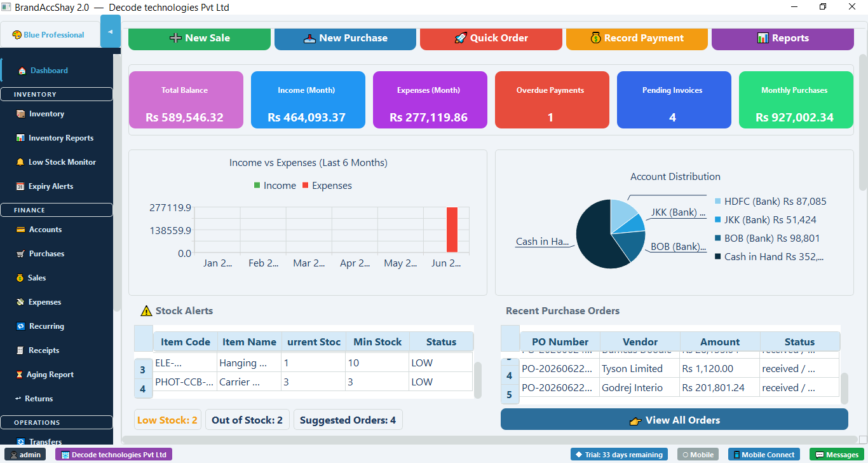Click the Purchases cart icon

pos(21,254)
